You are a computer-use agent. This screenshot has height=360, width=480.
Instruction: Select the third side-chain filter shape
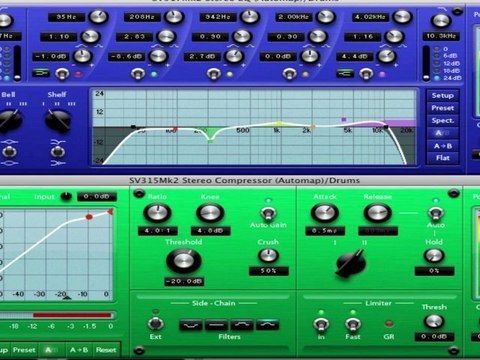[242, 325]
